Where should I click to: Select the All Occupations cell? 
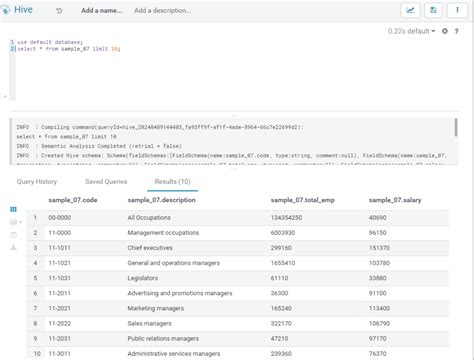tap(149, 218)
